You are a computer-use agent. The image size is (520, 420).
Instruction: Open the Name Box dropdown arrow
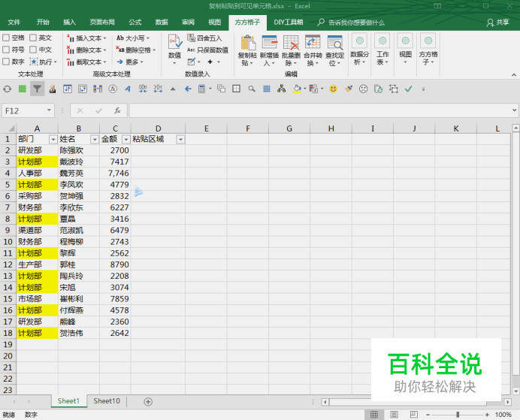(x=49, y=110)
